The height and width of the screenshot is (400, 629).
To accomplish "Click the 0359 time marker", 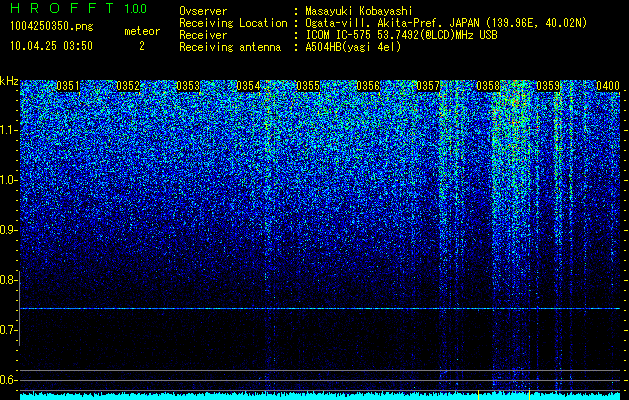I will [x=548, y=86].
